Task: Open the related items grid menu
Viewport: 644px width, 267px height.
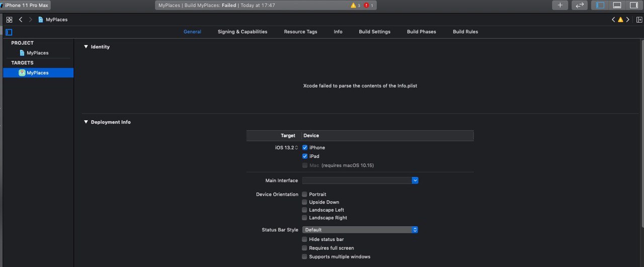Action: click(9, 20)
